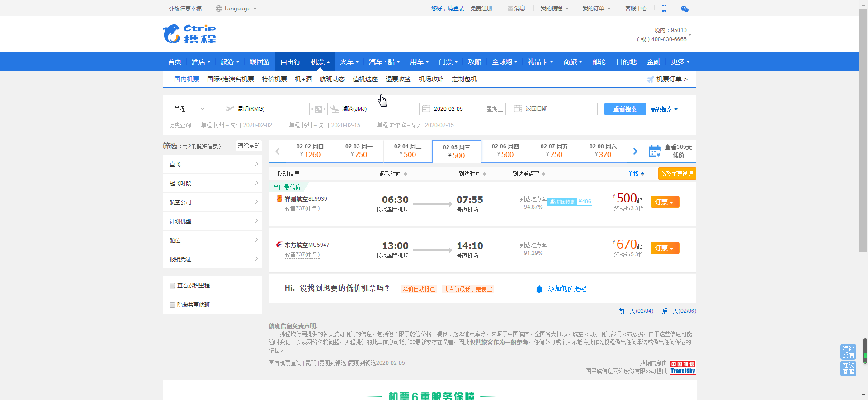Click destination city field 澜沧(JMJ)
The height and width of the screenshot is (400, 868).
tap(371, 109)
